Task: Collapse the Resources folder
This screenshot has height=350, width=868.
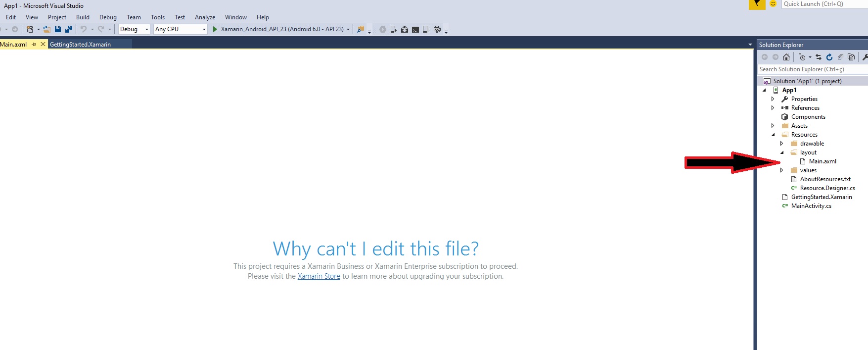Action: (773, 135)
